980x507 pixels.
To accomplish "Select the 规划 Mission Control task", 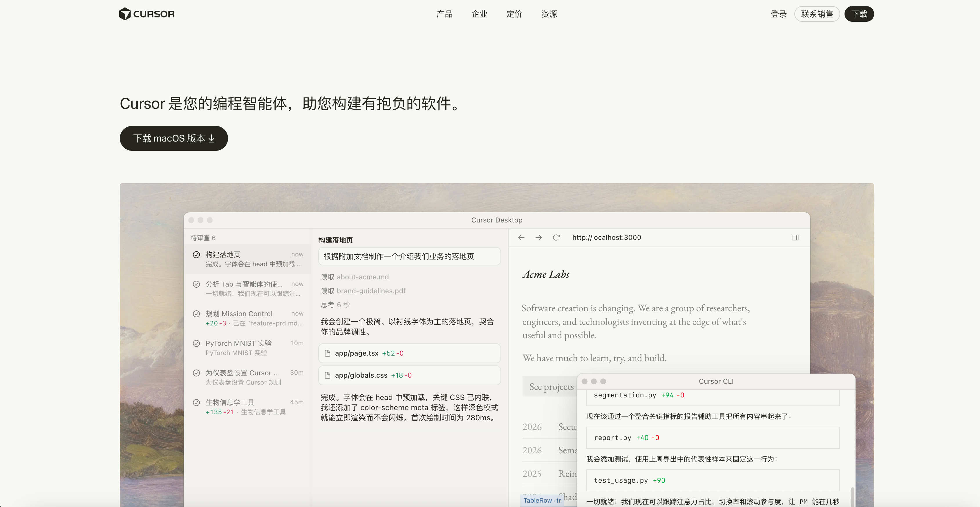I will tap(247, 318).
